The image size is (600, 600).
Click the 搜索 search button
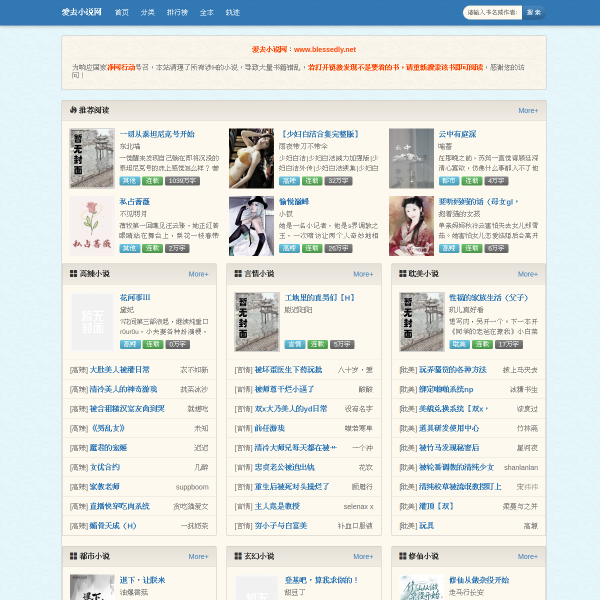pos(534,13)
